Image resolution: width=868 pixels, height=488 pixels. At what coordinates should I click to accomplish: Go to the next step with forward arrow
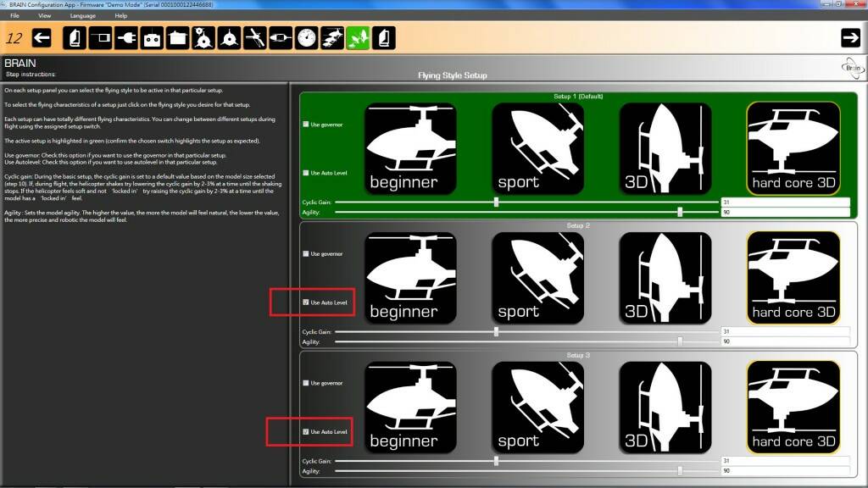tap(850, 38)
